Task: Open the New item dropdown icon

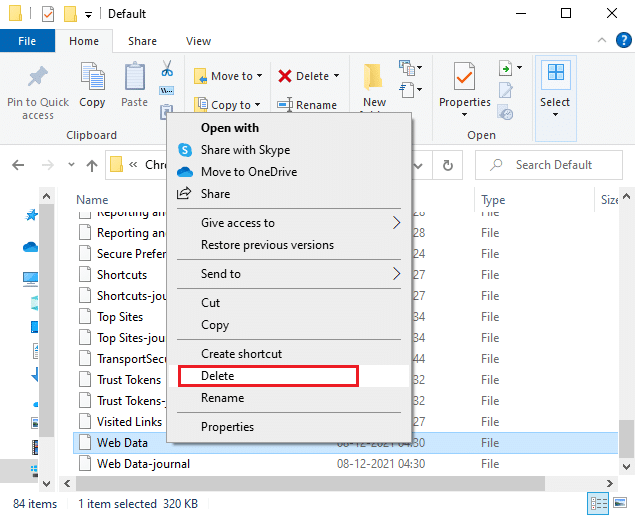Action: [x=410, y=68]
